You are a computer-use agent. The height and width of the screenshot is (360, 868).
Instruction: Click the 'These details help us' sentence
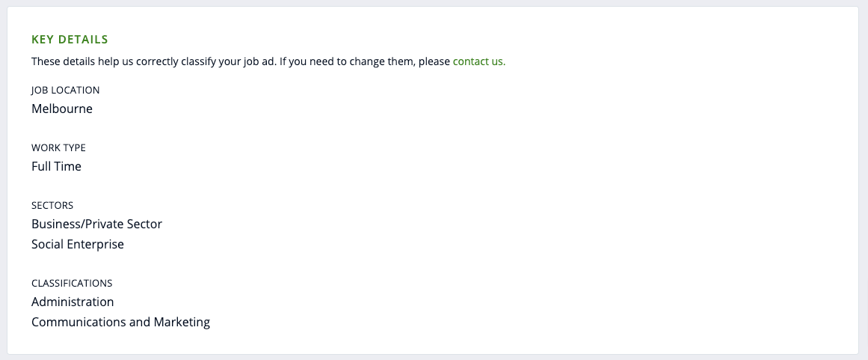90,61
